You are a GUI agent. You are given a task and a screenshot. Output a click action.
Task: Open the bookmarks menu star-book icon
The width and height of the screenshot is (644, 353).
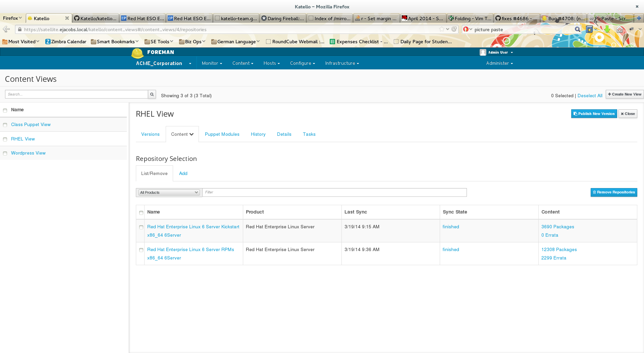[589, 30]
